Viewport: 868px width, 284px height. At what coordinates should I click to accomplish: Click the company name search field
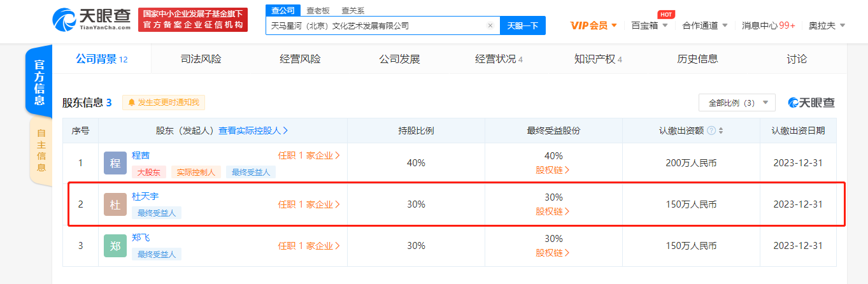click(x=376, y=26)
